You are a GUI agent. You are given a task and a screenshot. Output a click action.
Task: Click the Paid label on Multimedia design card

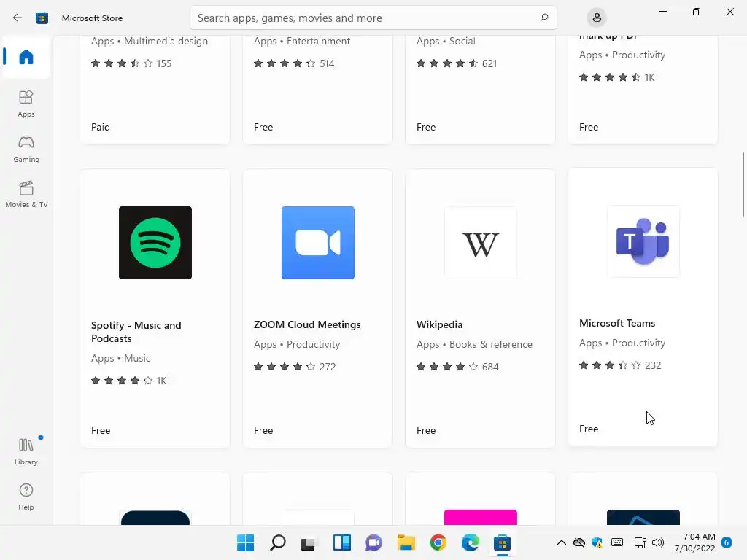click(101, 127)
